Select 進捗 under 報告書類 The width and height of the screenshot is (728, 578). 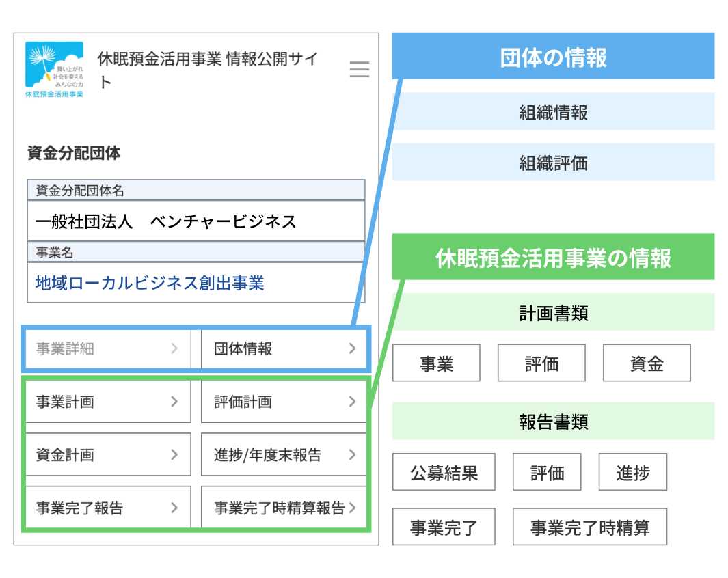click(x=632, y=471)
